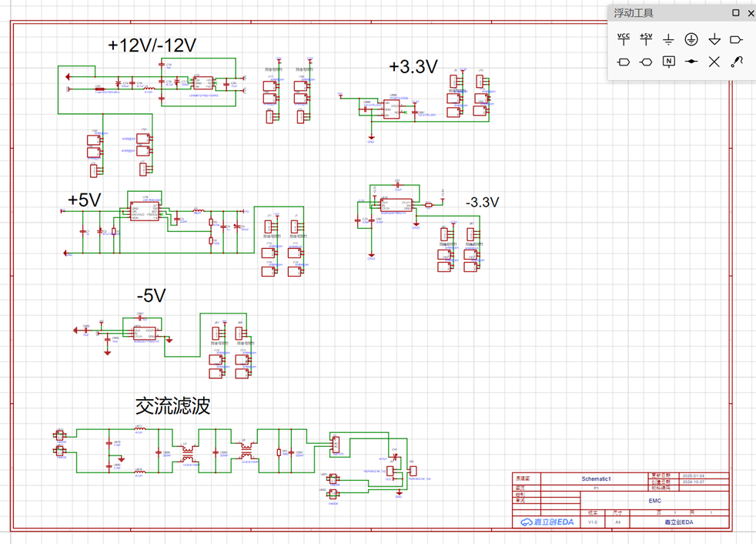Click the EMC field in title block
Viewport: 756px width, 544px height.
[x=654, y=501]
